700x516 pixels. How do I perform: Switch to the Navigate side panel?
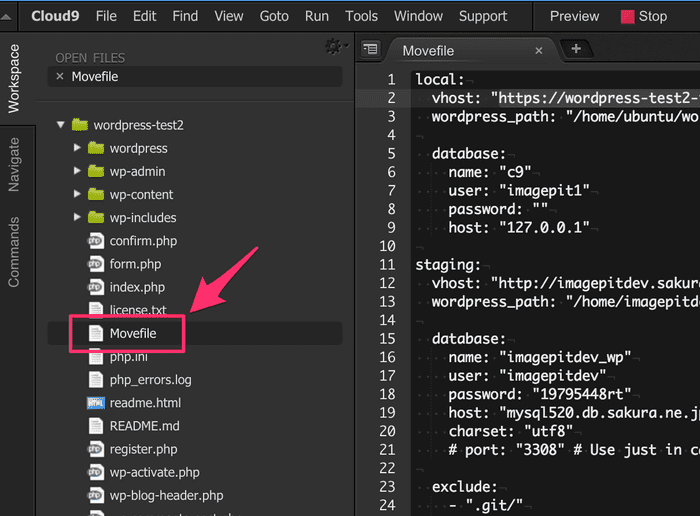(14, 164)
